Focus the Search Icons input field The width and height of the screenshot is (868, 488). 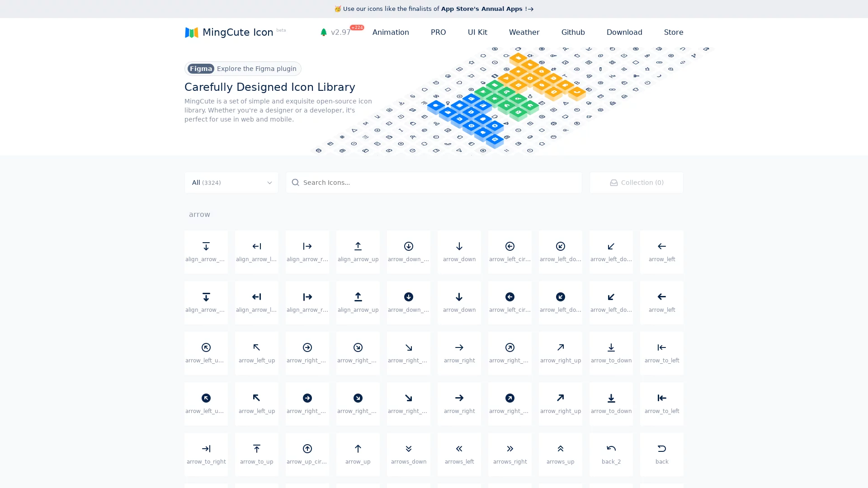(434, 183)
